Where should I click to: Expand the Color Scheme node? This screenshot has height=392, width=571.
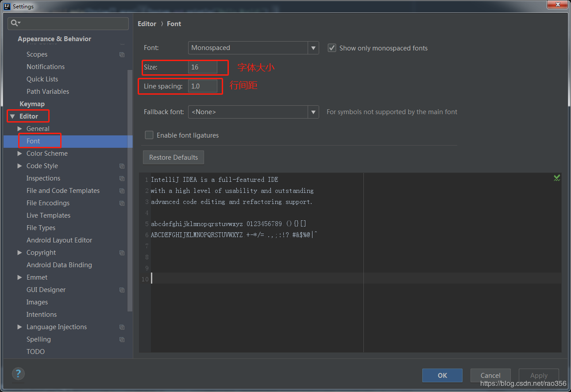(x=19, y=154)
